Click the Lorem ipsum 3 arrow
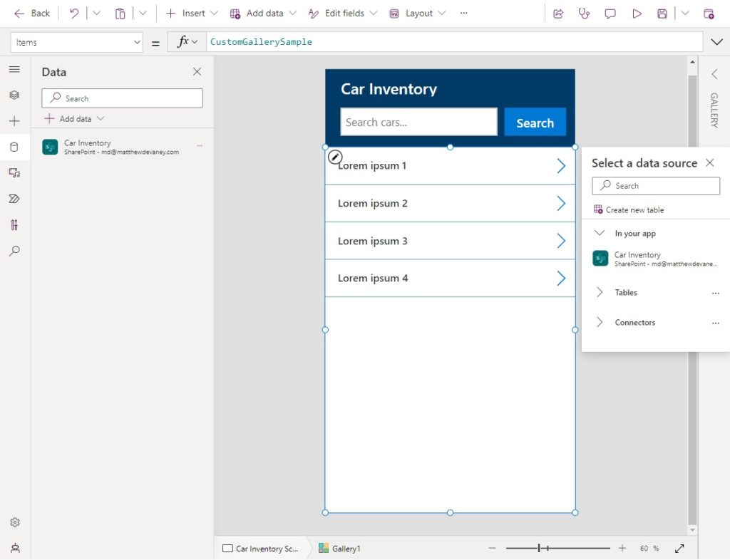The image size is (730, 560). [561, 241]
